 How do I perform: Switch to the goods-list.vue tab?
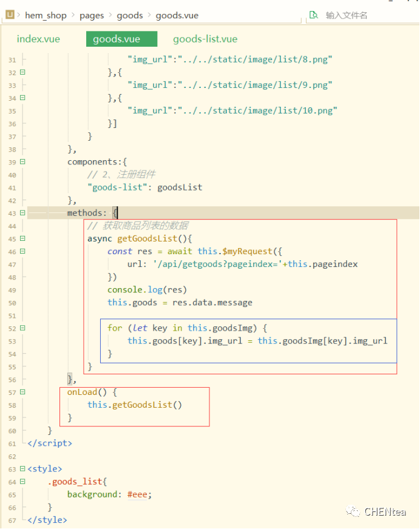coord(205,39)
